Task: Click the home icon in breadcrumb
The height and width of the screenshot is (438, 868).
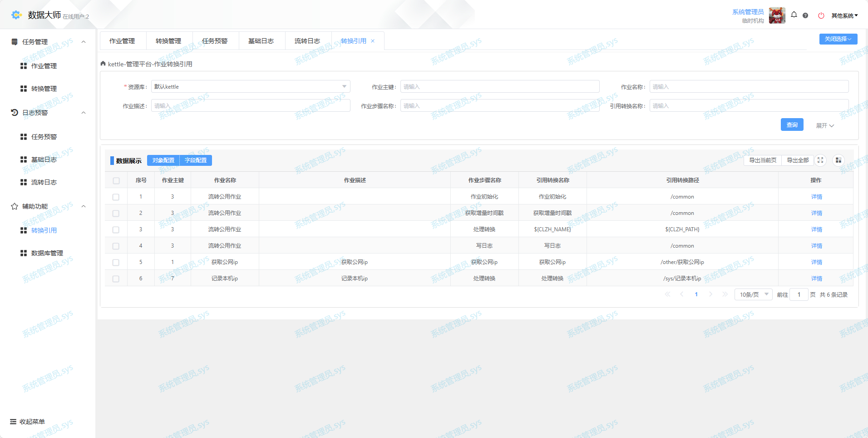Action: coord(103,64)
